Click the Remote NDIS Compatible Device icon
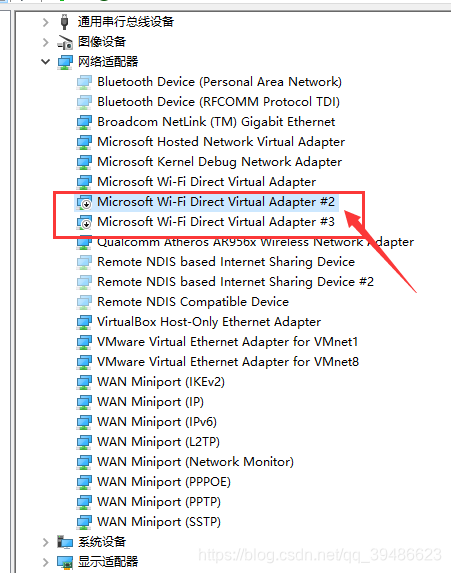451x573 pixels. coord(84,302)
